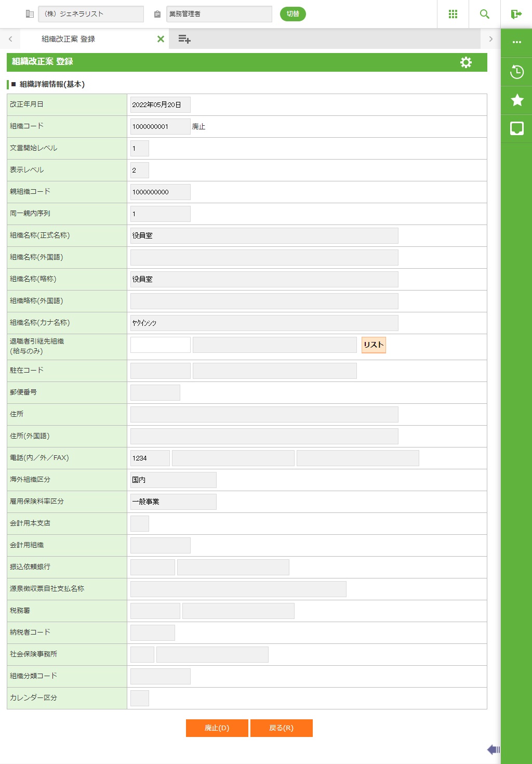Click the 住所(外国語) field
Viewport: 532px width, 764px height.
264,437
